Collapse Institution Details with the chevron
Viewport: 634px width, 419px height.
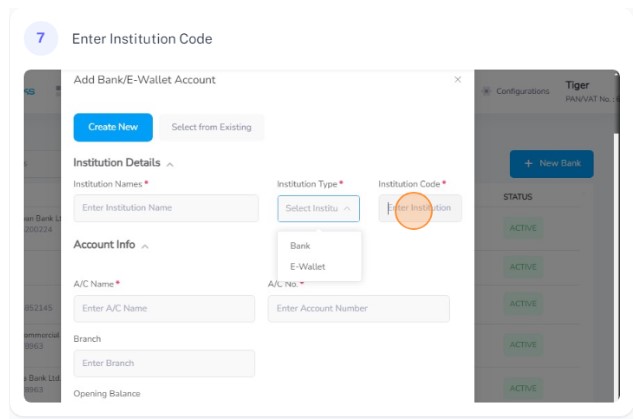click(170, 164)
